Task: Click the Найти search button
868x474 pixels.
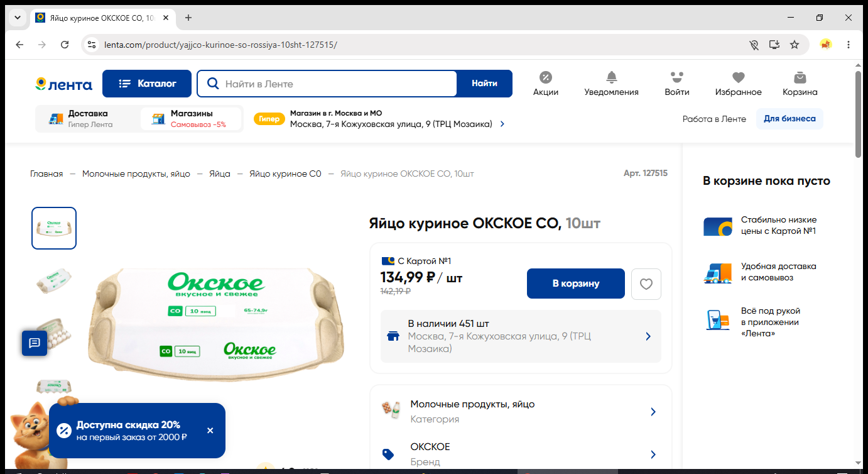Action: click(484, 84)
